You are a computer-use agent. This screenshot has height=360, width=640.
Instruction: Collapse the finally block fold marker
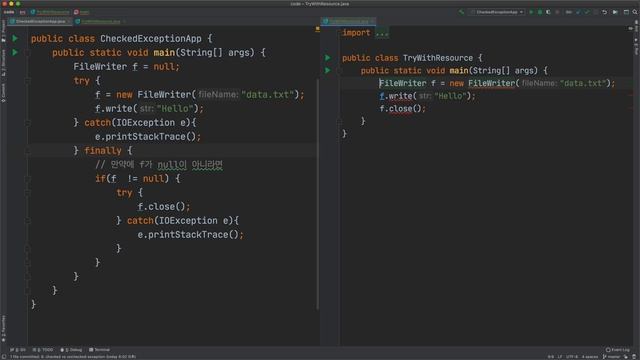point(28,151)
